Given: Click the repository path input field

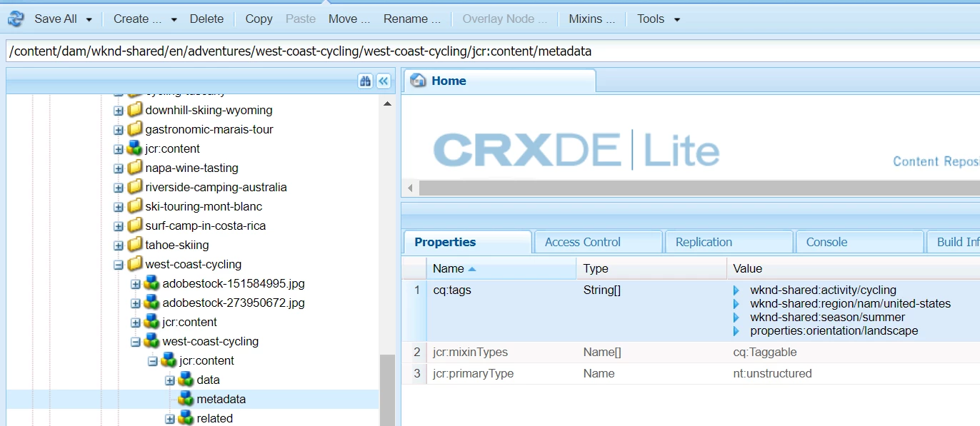Looking at the screenshot, I should click(492, 51).
